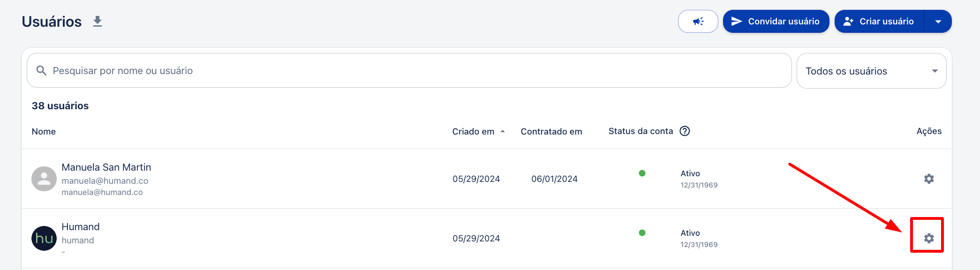The width and height of the screenshot is (980, 270).
Task: Focus the Pesquisar por nome search field
Action: 409,70
